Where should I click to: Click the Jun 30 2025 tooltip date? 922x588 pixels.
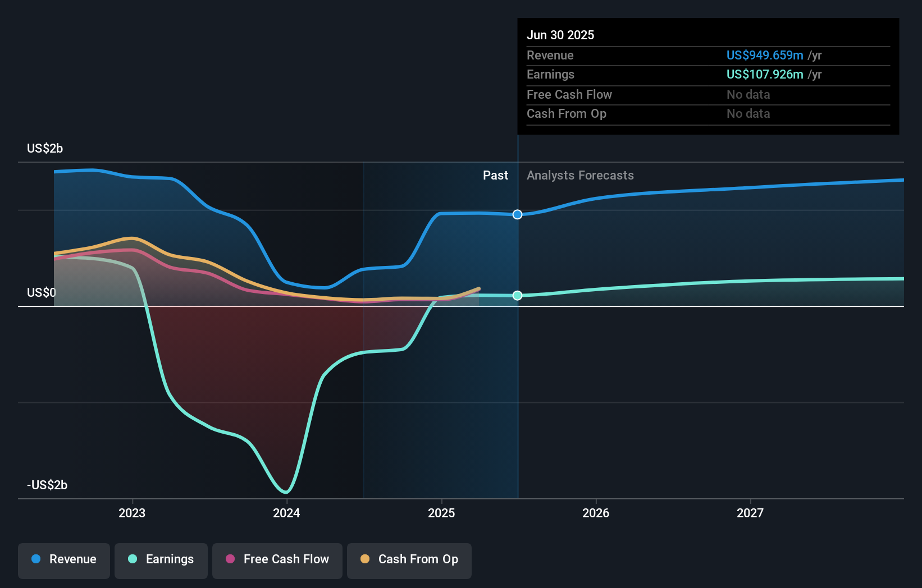(x=560, y=35)
